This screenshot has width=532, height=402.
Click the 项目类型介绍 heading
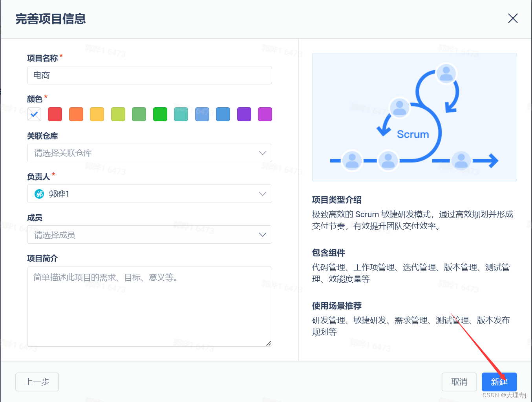(337, 200)
